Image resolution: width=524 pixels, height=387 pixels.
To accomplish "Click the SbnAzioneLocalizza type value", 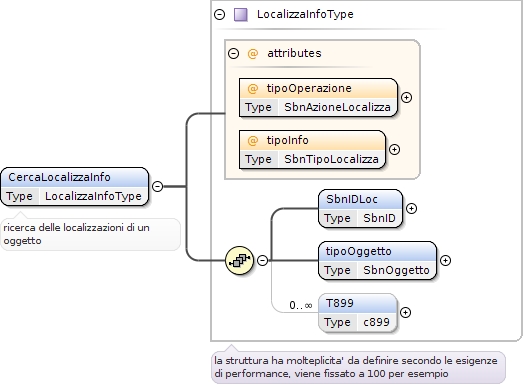I will 337,107.
